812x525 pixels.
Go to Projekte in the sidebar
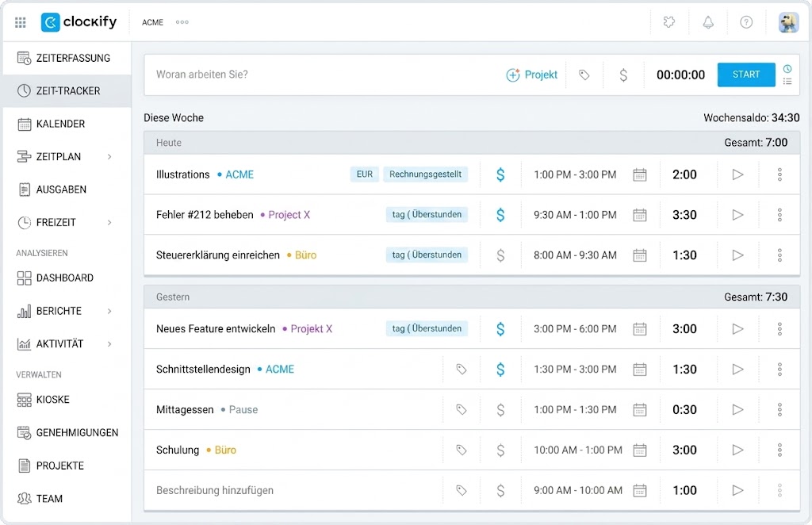click(x=59, y=466)
